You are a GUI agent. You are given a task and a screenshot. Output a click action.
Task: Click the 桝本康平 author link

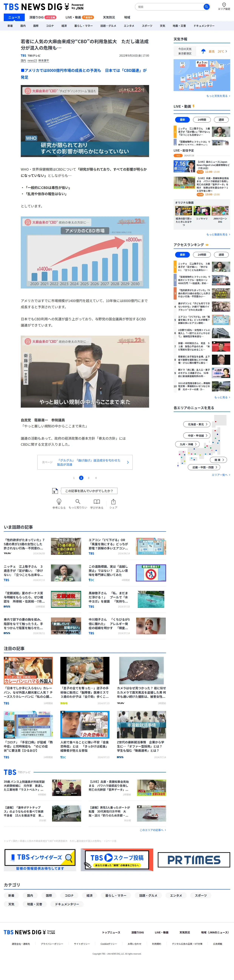pyautogui.click(x=44, y=61)
